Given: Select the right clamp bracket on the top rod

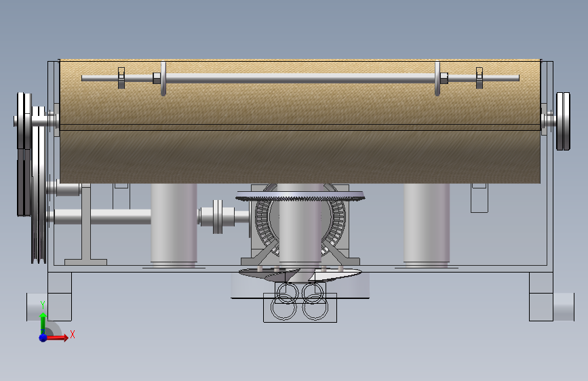Looking at the screenshot, I should 479,78.
